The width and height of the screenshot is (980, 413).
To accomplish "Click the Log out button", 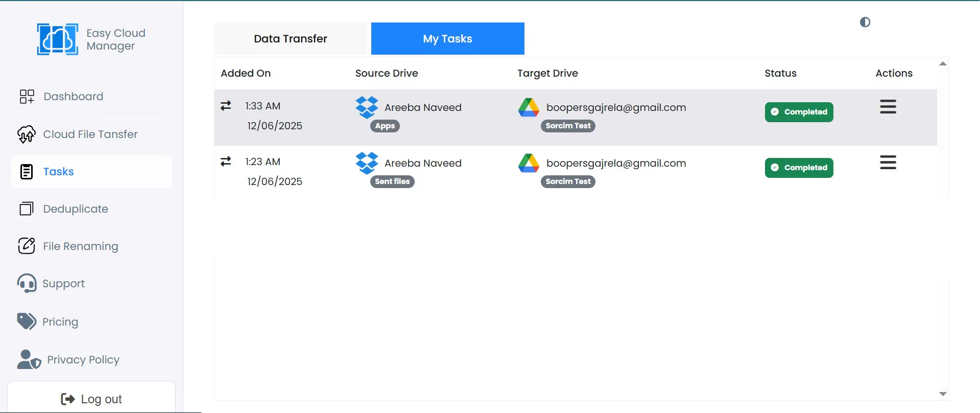I will click(91, 399).
